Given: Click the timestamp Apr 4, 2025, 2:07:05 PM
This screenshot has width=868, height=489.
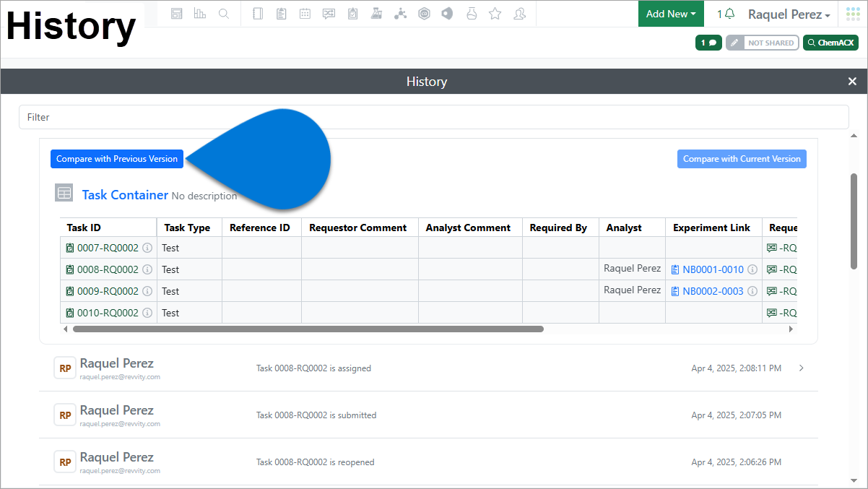Looking at the screenshot, I should tap(736, 415).
